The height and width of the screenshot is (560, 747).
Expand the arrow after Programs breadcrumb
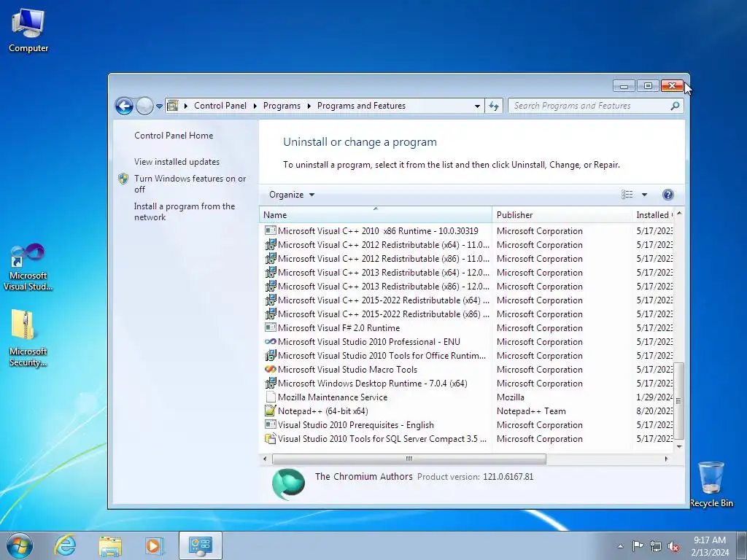(309, 106)
